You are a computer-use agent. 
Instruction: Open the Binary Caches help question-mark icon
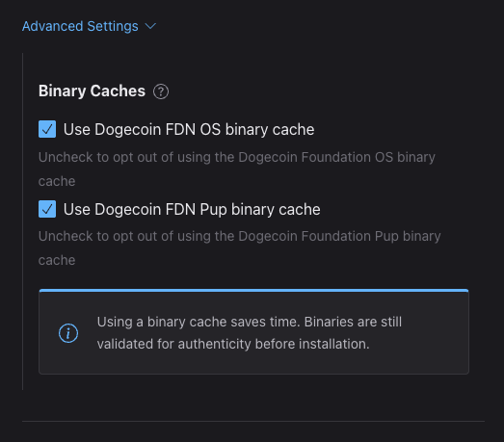click(161, 91)
